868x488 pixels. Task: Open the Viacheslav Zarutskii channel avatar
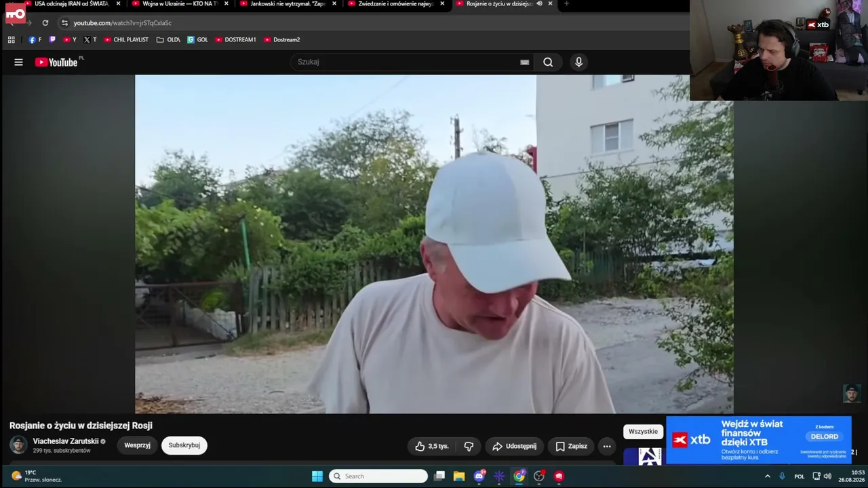pos(18,445)
